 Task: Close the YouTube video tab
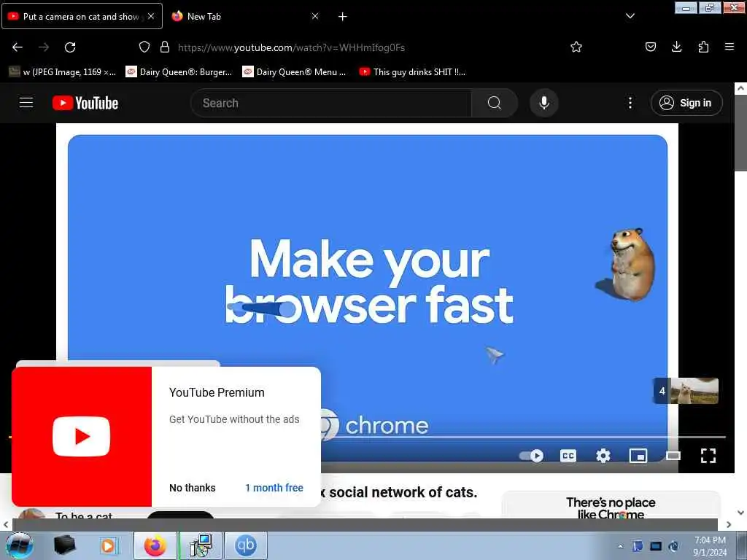151,16
